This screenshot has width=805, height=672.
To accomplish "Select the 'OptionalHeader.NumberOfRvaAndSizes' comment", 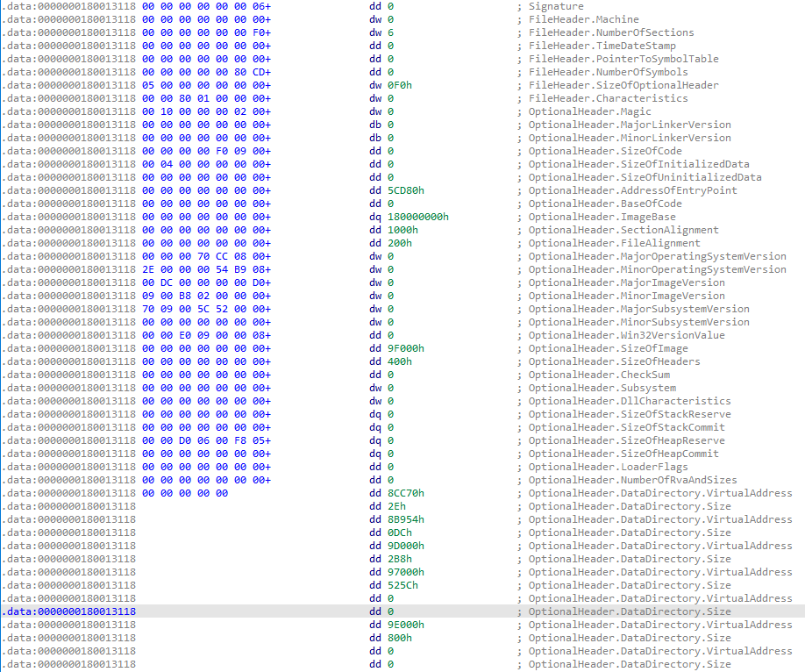I will point(633,480).
